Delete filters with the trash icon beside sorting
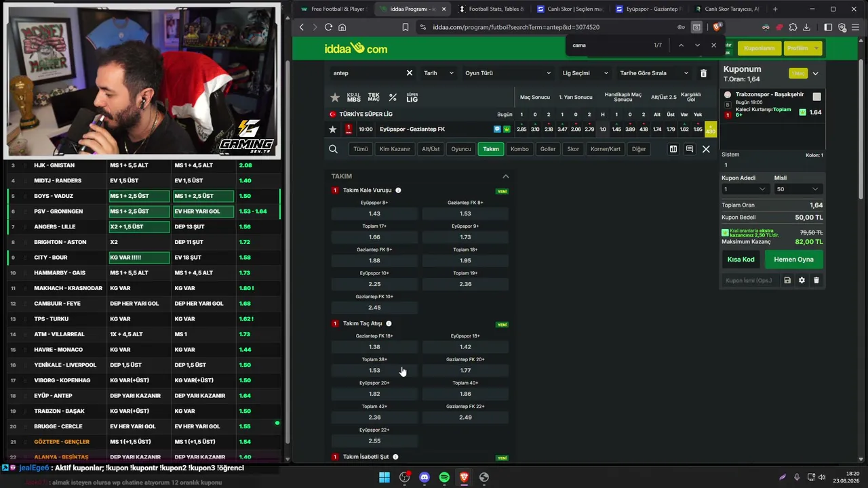The height and width of the screenshot is (488, 868). [703, 73]
